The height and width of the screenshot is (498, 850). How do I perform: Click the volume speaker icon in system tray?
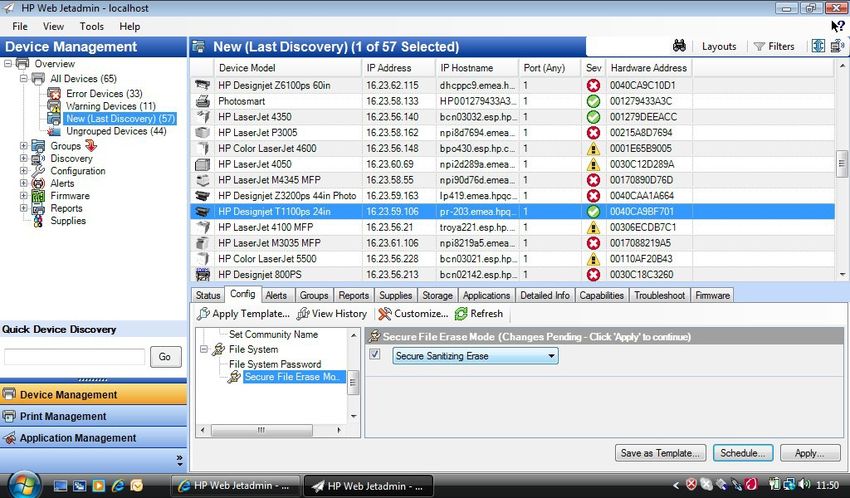[x=804, y=484]
